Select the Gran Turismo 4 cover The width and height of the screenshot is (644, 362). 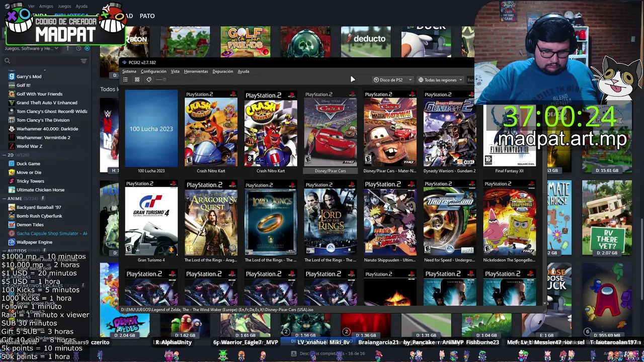coord(151,218)
